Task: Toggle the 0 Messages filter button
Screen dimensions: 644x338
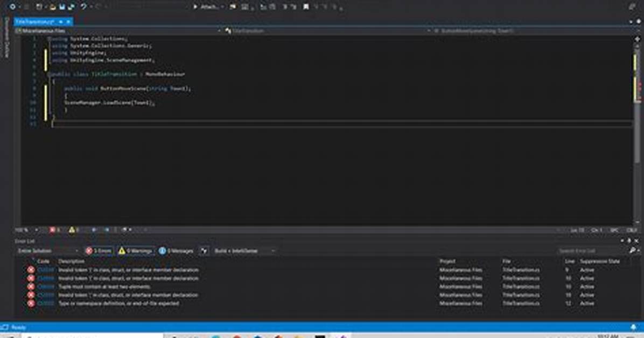Action: 176,250
